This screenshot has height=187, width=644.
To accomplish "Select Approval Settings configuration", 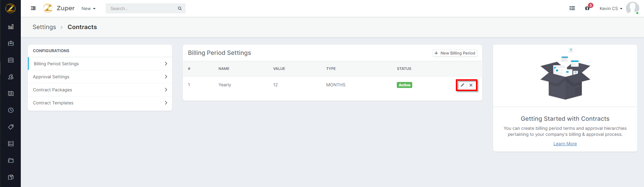I will [51, 77].
